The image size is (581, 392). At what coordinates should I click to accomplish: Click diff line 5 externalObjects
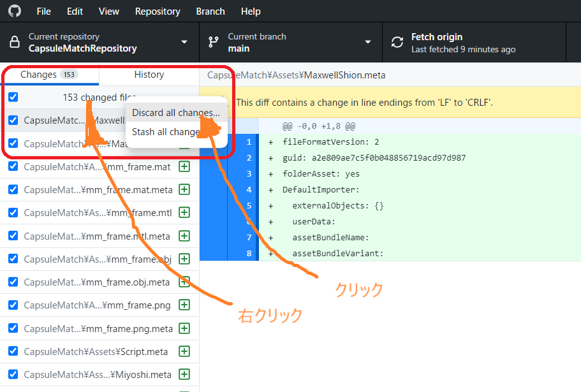pyautogui.click(x=338, y=206)
